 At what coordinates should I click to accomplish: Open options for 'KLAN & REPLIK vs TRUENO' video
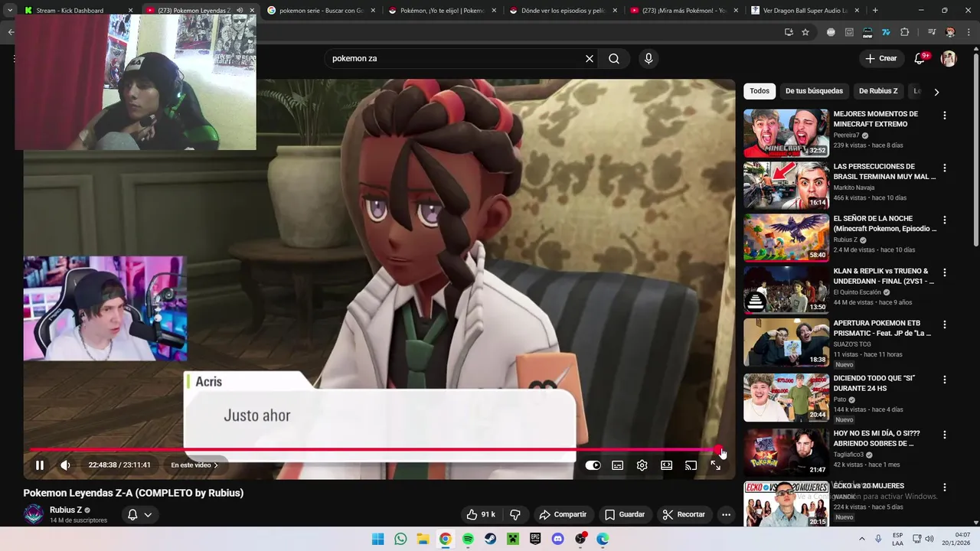(944, 272)
